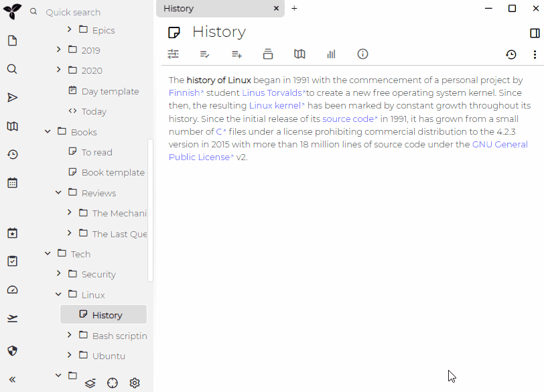This screenshot has width=544, height=392.
Task: Click the info icon on note toolbar
Action: click(x=362, y=54)
